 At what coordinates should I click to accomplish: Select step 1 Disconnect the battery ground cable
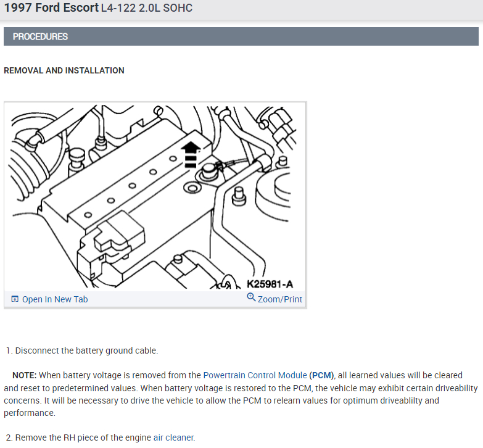[82, 351]
